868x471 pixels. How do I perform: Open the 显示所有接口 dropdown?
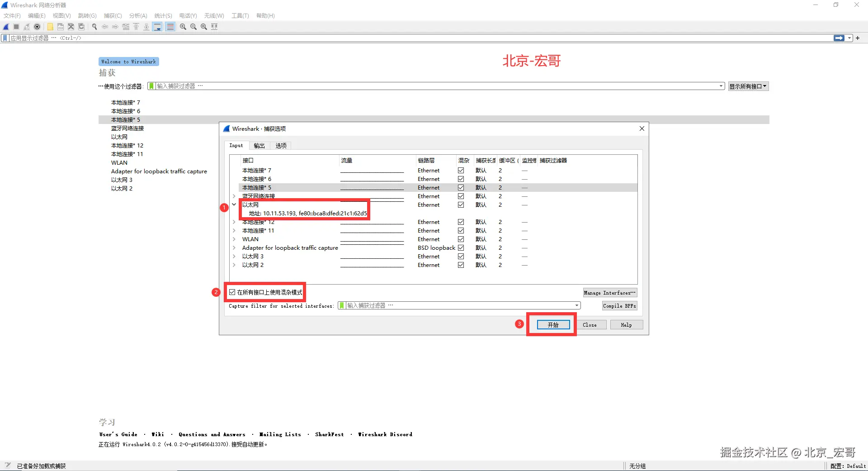click(x=748, y=86)
